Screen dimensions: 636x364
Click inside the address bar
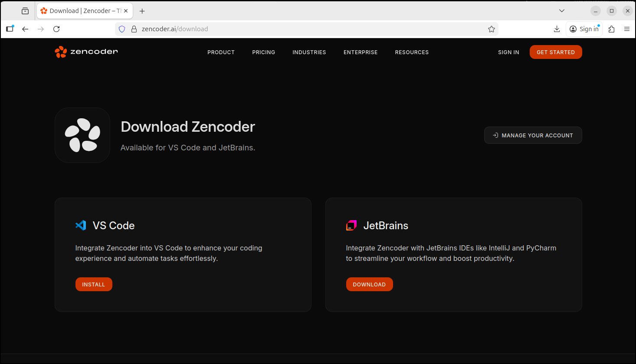(x=304, y=29)
